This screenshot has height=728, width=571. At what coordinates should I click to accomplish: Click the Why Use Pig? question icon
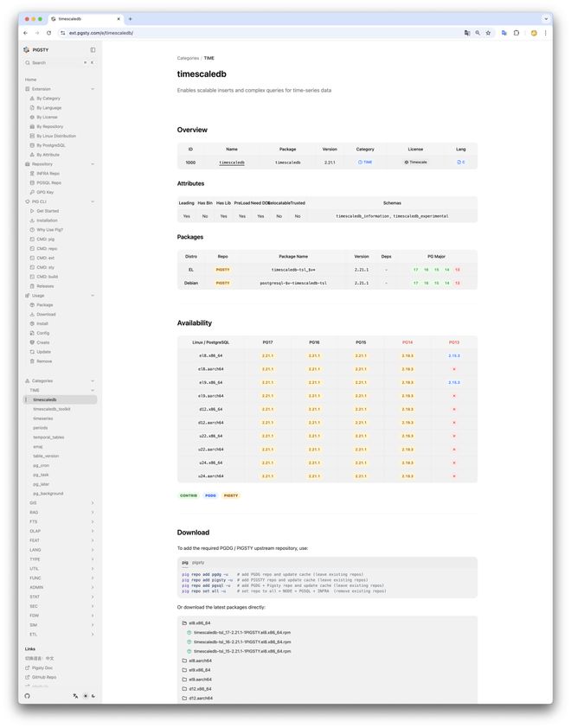(x=32, y=229)
